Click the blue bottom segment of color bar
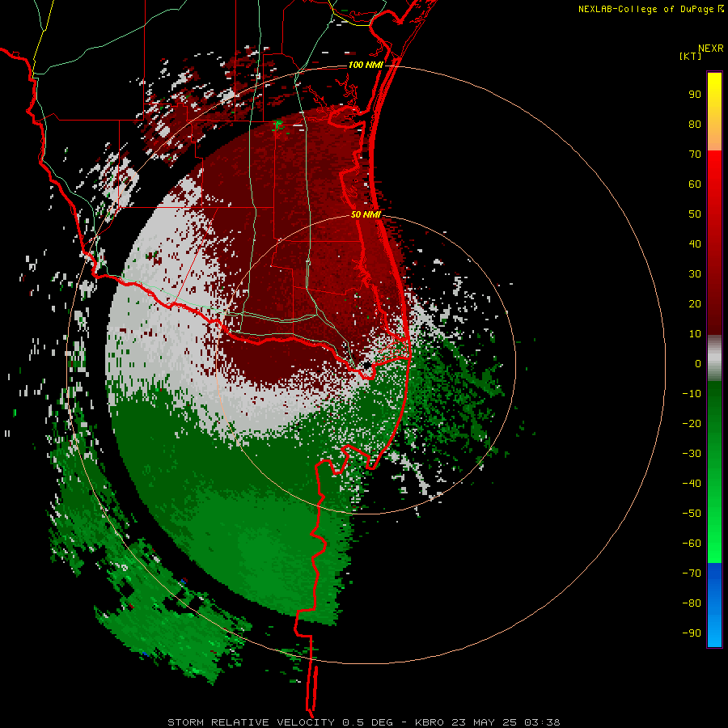728x728 pixels. [x=714, y=605]
